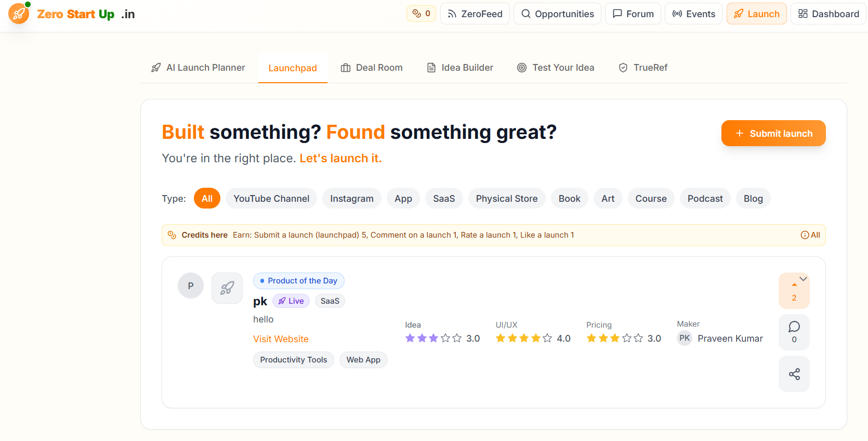Viewport: 868px width, 441px height.
Task: Click the rocket thumbnail of pk launch
Action: coord(227,288)
